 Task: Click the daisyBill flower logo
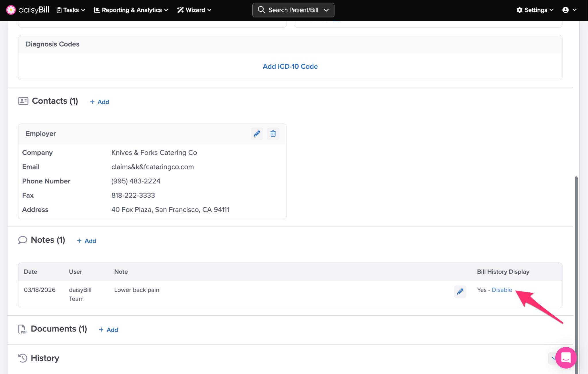[x=11, y=10]
